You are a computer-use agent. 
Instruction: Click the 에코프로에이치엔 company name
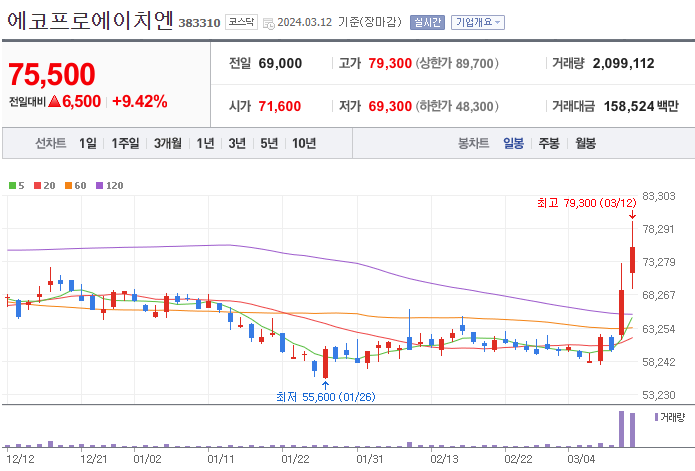(x=90, y=21)
